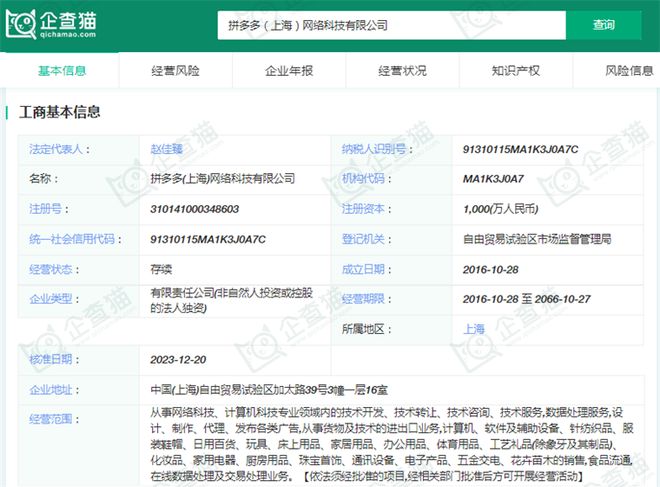
Task: Select credit code value in 统一社会信用代码 row
Action: 208,240
